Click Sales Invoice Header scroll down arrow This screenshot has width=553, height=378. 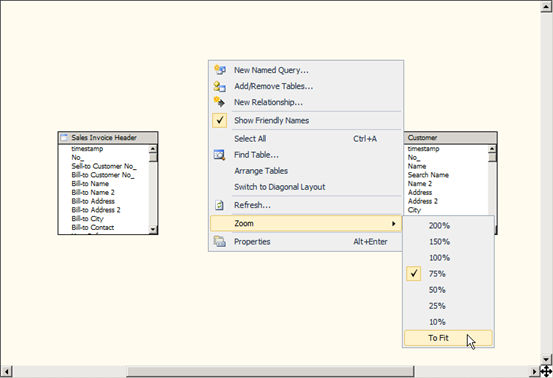(x=153, y=229)
